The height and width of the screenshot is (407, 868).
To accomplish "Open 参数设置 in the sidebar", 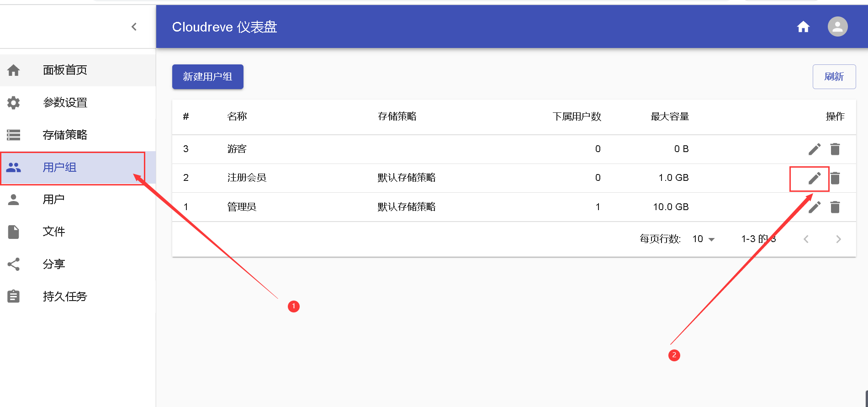I will click(x=78, y=102).
